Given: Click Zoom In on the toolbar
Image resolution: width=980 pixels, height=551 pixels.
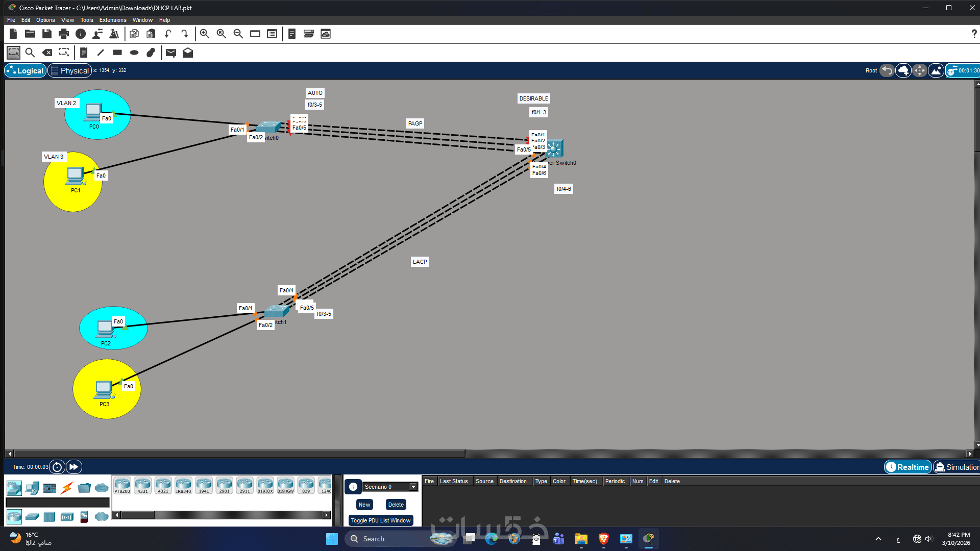Looking at the screenshot, I should 204,34.
